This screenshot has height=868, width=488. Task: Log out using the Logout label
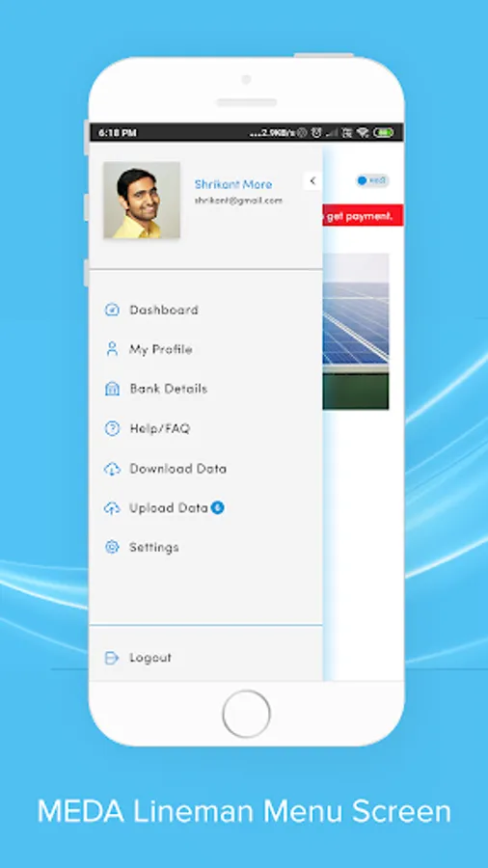150,658
